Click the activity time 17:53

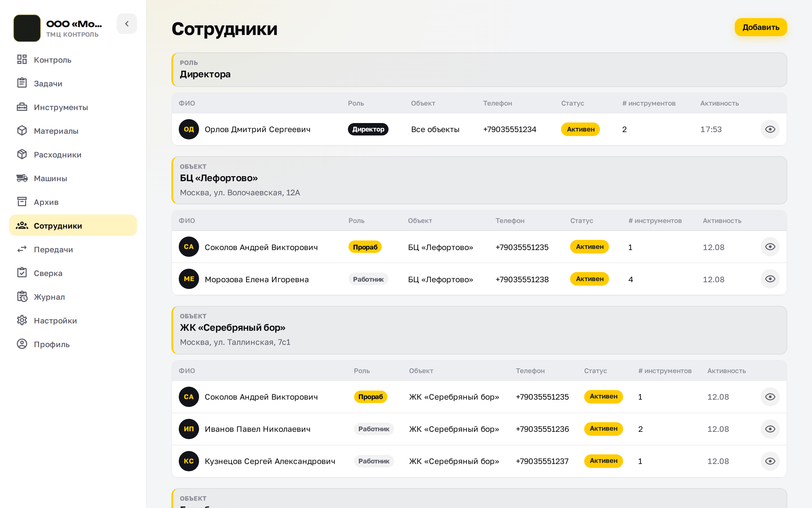tap(711, 129)
